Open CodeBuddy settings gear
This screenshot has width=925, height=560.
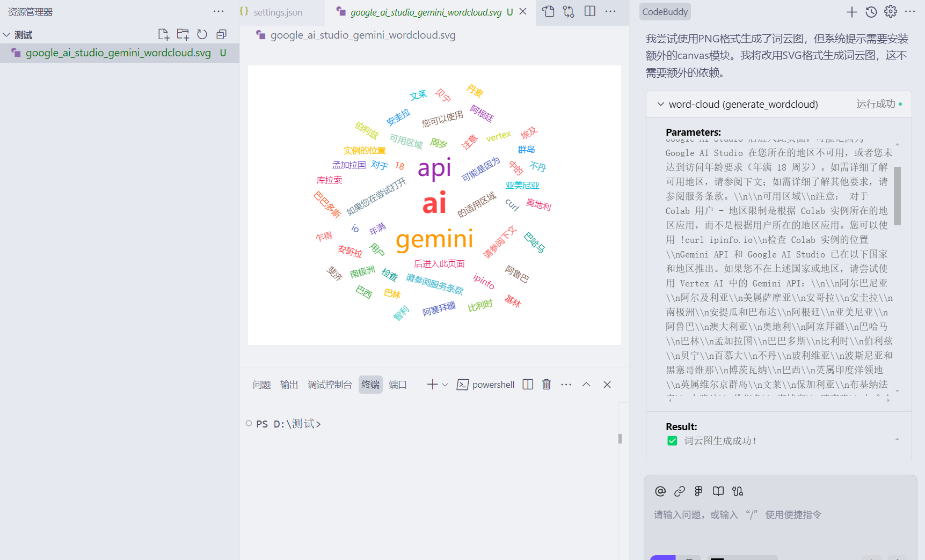(x=890, y=11)
